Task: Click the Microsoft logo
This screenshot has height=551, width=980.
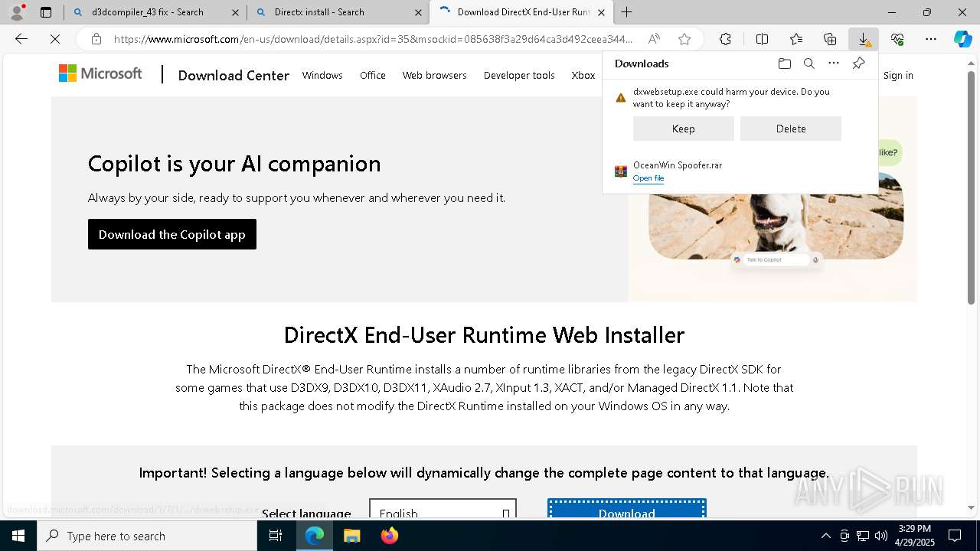Action: point(100,73)
